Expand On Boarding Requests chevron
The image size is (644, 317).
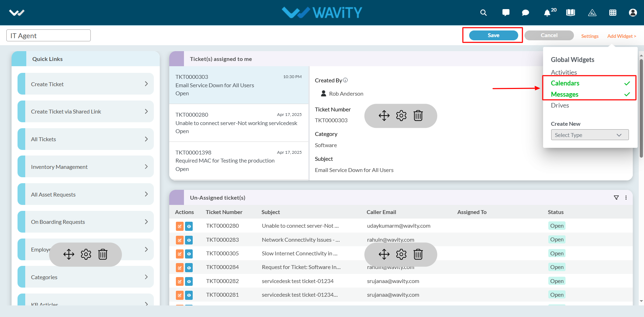[146, 222]
